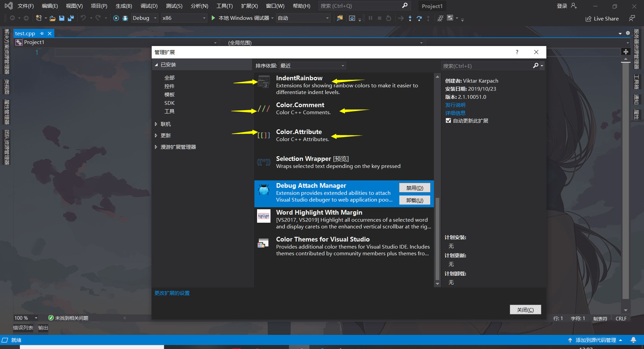Click the Save All toolbar icon

[70, 18]
